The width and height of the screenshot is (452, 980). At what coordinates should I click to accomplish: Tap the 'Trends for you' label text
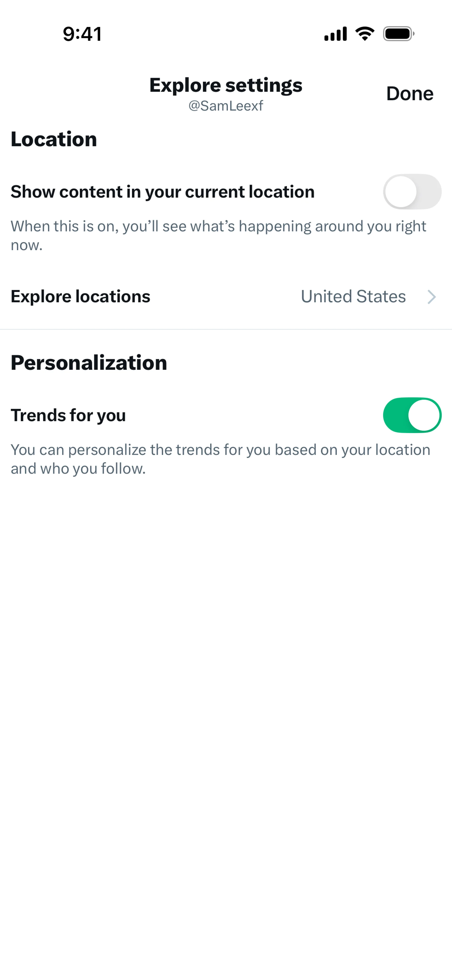[68, 415]
